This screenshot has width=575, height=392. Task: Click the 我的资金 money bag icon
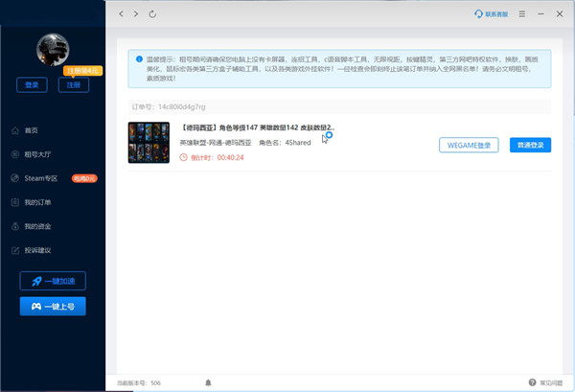tap(15, 226)
